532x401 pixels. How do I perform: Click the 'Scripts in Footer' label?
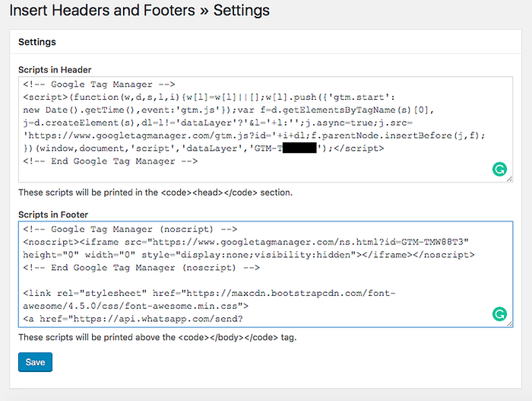(53, 215)
